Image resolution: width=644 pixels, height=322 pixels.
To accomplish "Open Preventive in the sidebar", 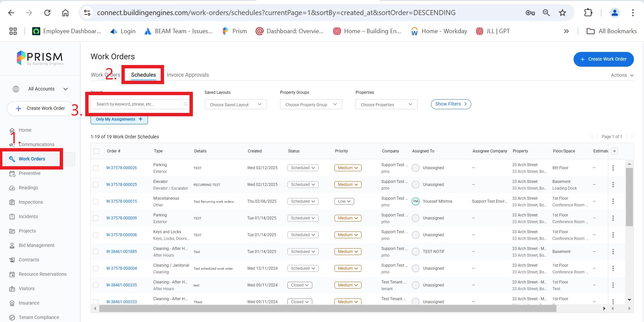I will click(30, 174).
